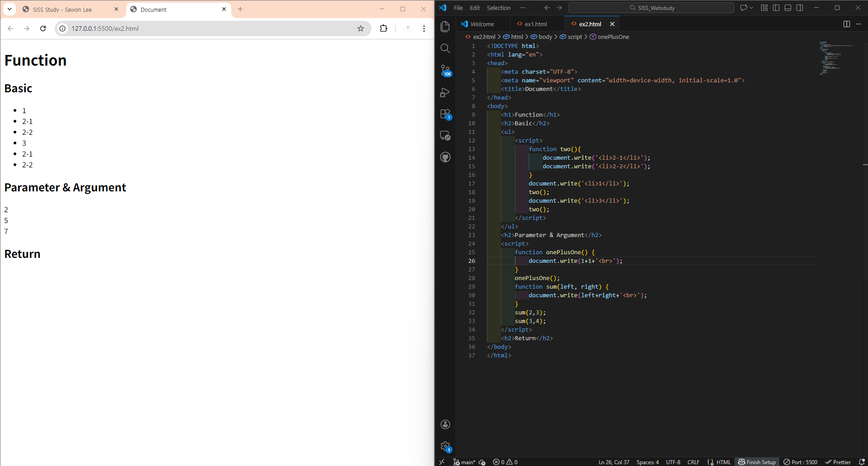Open the Explorer view in activity bar
868x466 pixels.
point(445,27)
